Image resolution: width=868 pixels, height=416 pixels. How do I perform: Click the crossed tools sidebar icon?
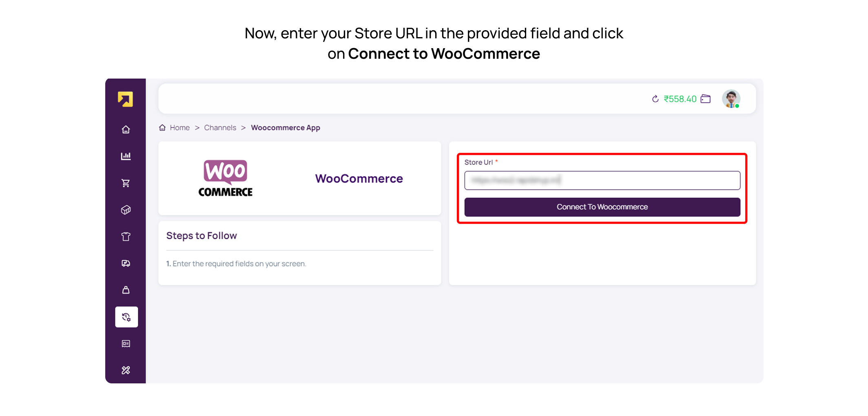(x=126, y=370)
